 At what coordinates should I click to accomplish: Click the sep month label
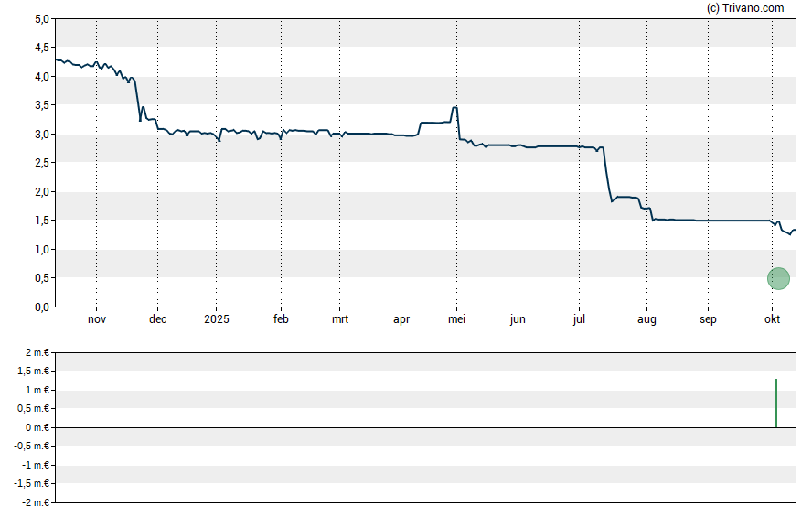point(708,319)
